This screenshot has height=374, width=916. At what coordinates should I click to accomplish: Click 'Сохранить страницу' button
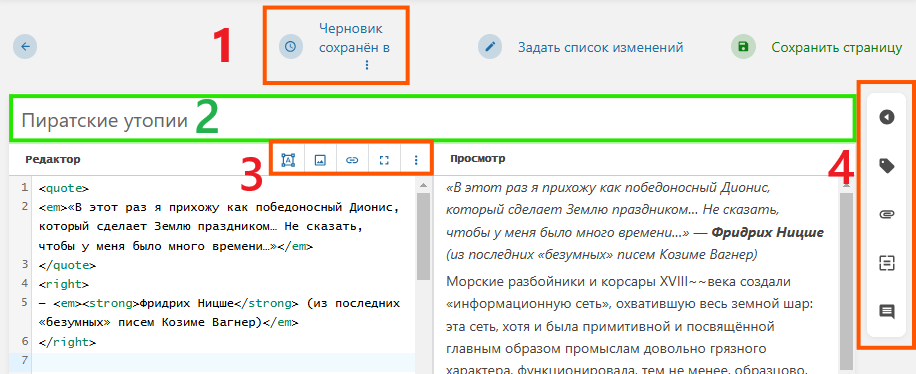pos(837,47)
